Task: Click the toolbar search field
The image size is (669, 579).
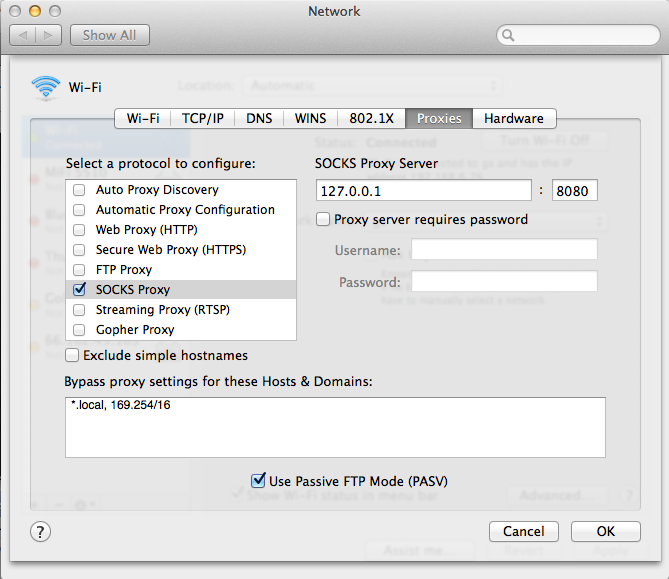Action: (x=579, y=35)
